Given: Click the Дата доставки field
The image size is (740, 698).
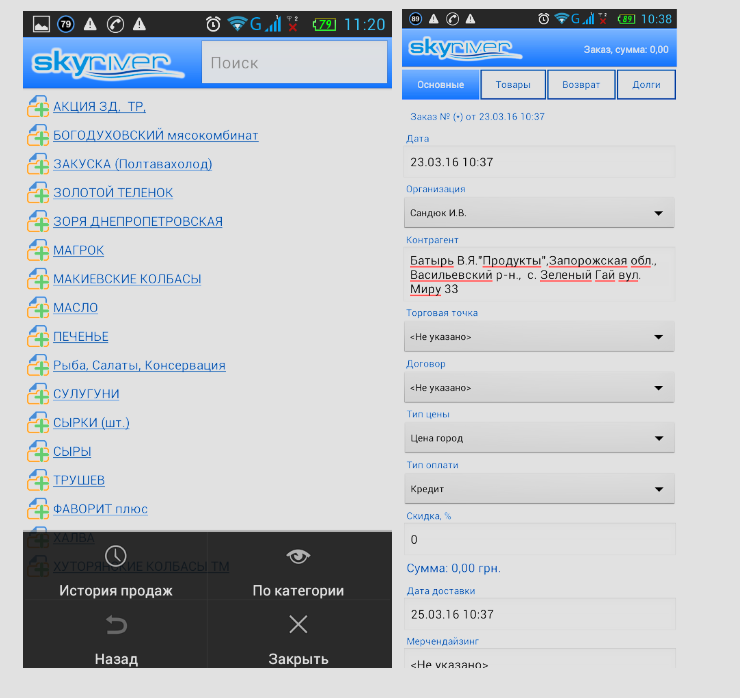Looking at the screenshot, I should tap(540, 614).
